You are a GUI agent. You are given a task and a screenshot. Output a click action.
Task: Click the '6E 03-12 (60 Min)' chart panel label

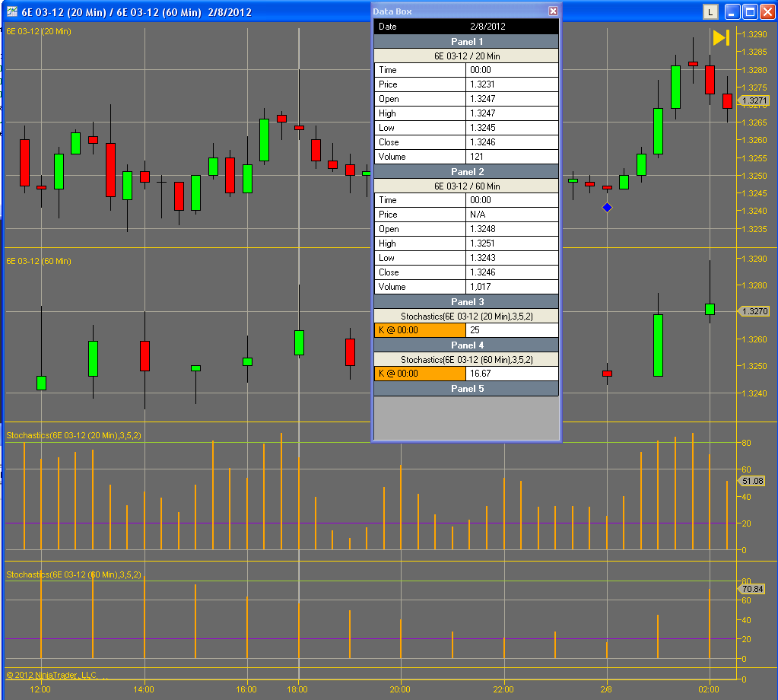point(39,261)
